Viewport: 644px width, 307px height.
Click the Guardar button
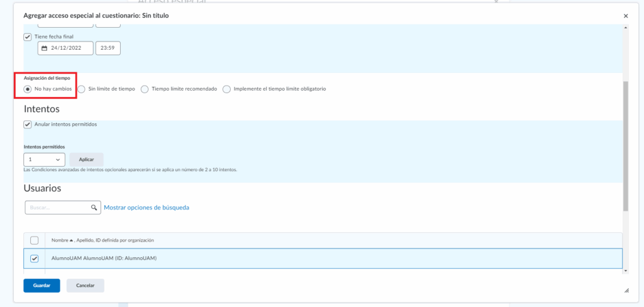coord(42,286)
